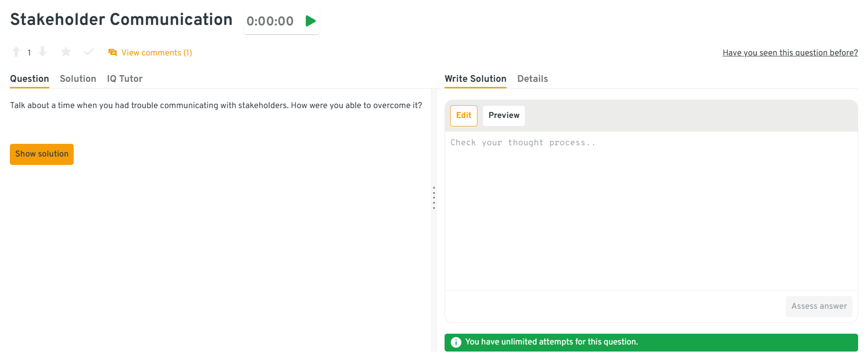
Task: Upvote the question with the up arrow
Action: (x=16, y=52)
